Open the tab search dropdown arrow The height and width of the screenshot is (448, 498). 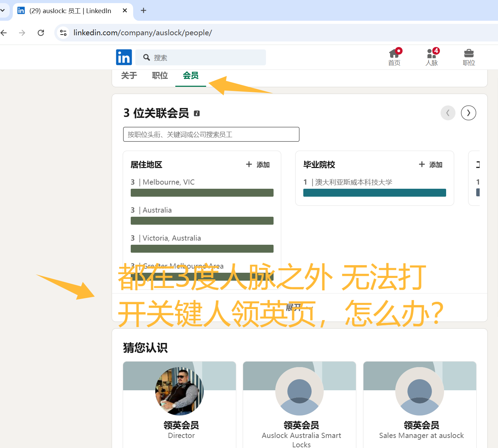click(2, 10)
